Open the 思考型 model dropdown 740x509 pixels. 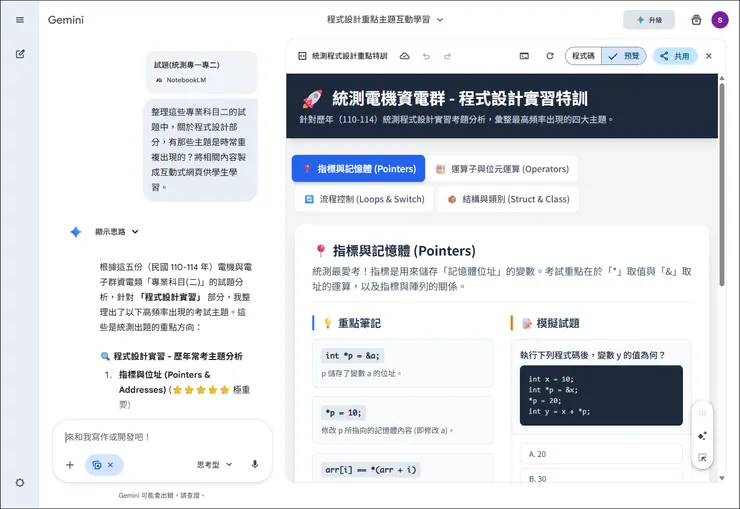214,465
